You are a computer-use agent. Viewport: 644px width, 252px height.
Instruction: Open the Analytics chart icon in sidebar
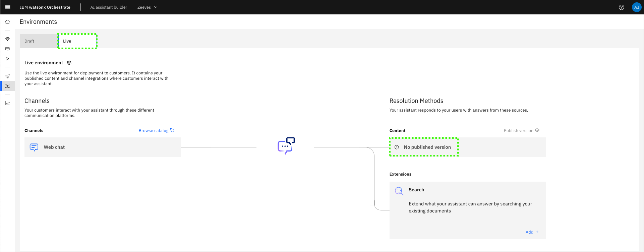[7, 103]
